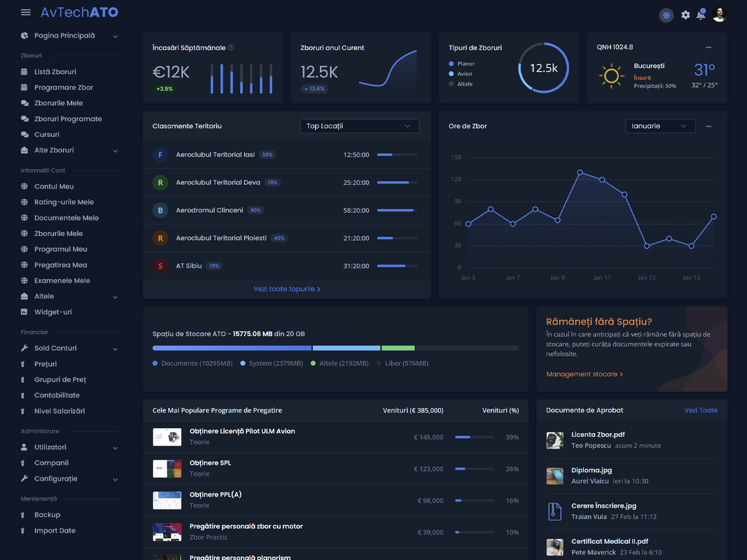This screenshot has width=747, height=560.
Task: Open the Ianuarie month dropdown
Action: pos(660,126)
